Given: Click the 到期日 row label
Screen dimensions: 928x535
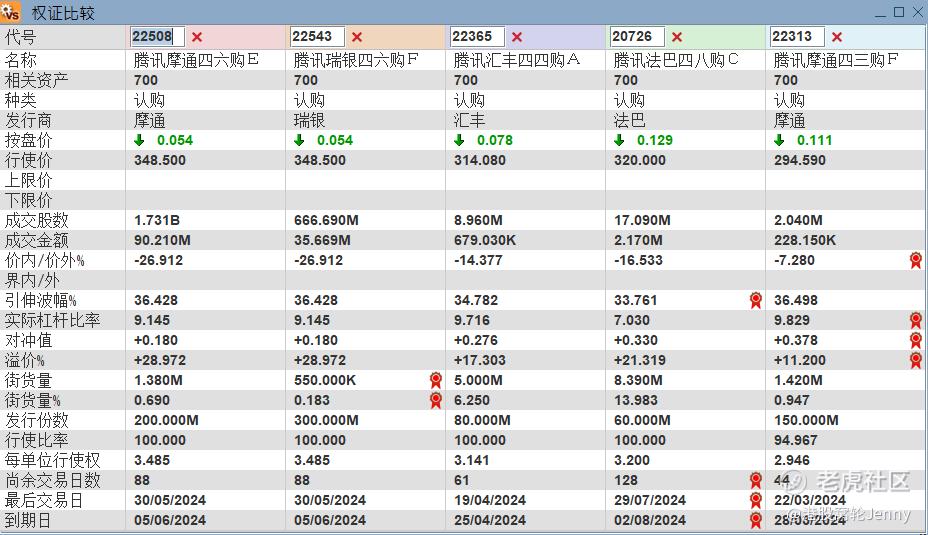Looking at the screenshot, I should [28, 520].
